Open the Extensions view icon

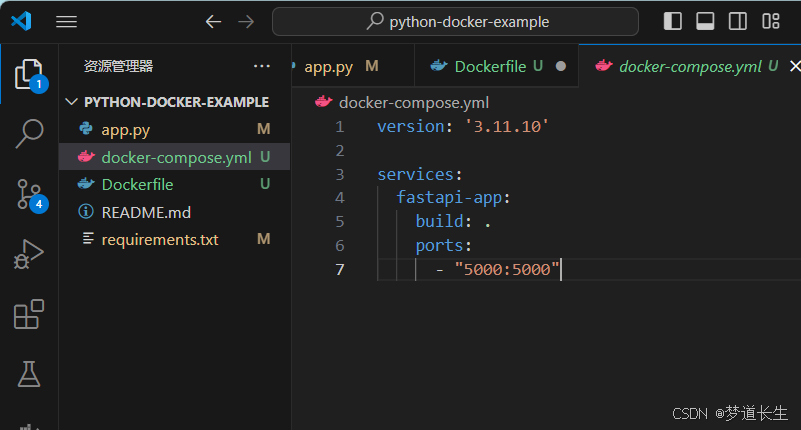(29, 315)
